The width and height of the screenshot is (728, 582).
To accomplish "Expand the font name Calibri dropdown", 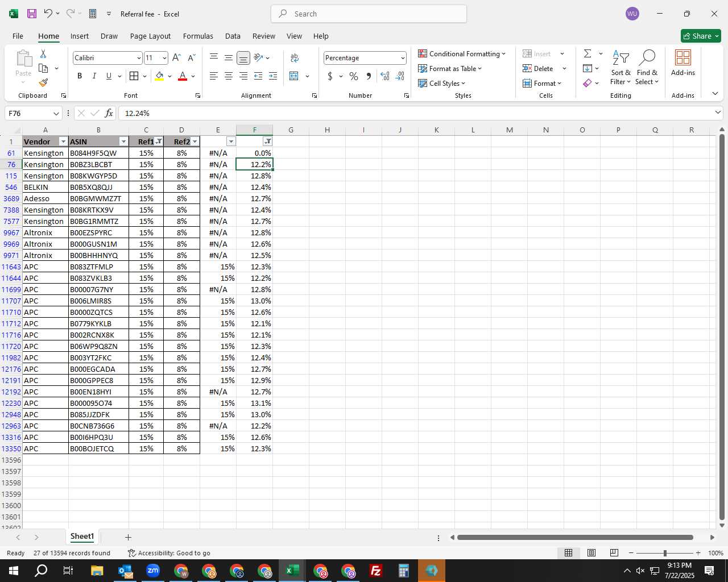I will 138,58.
